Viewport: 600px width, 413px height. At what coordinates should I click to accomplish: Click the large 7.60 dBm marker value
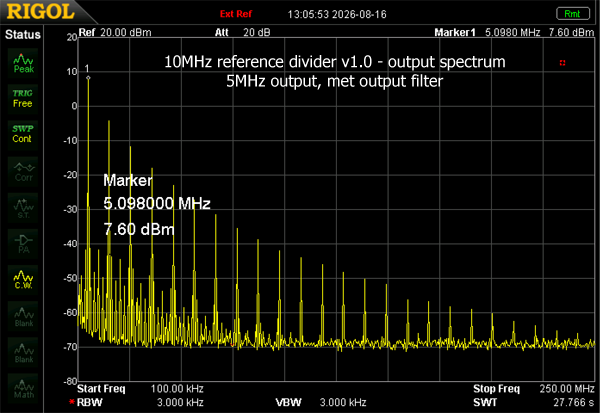(139, 230)
